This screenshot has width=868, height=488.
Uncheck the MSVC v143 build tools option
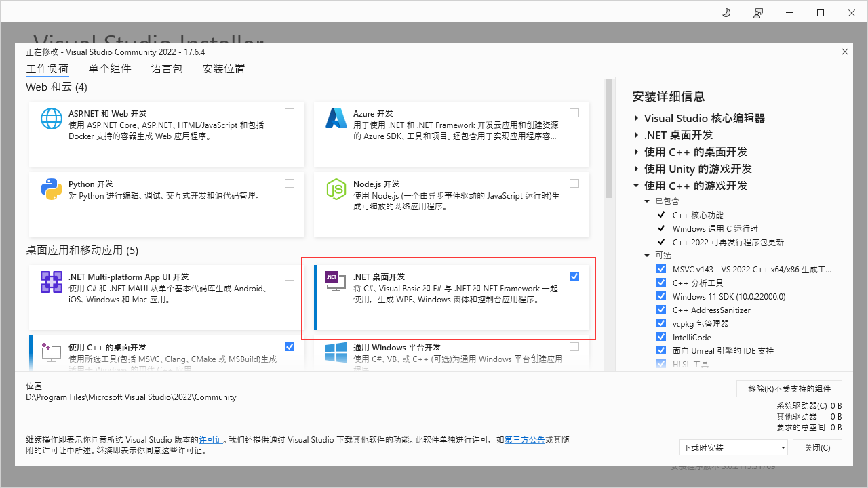(x=661, y=269)
